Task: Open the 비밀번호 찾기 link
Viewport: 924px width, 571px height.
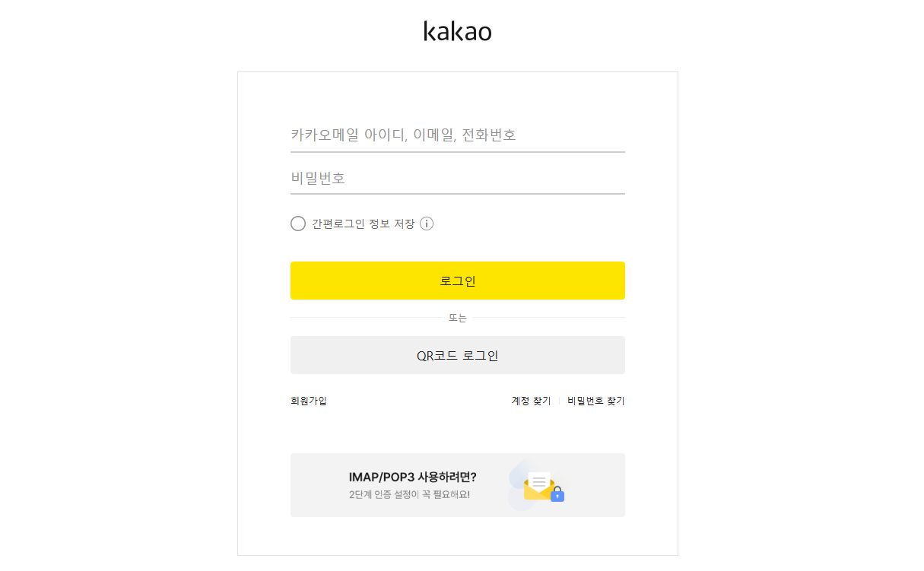Action: (x=596, y=401)
